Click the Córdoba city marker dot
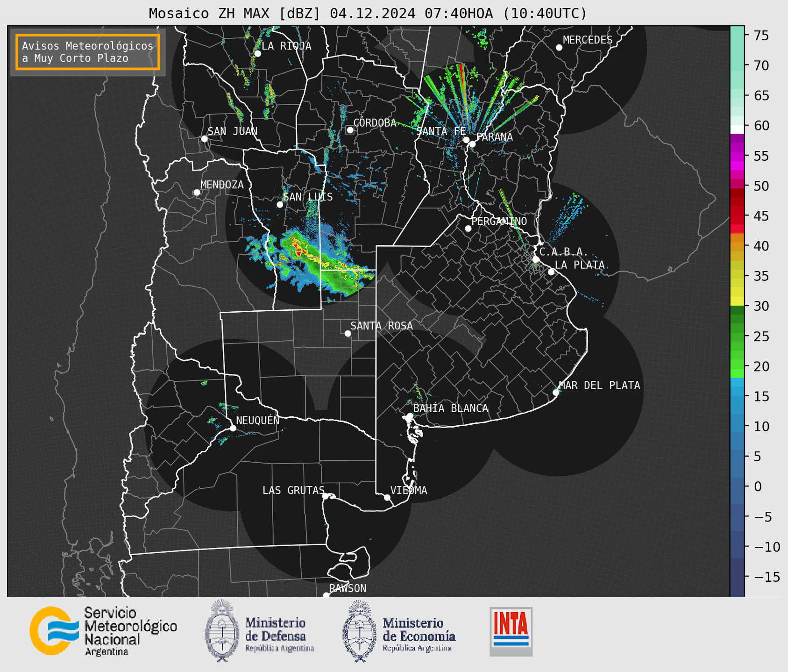This screenshot has width=788, height=672. [350, 130]
